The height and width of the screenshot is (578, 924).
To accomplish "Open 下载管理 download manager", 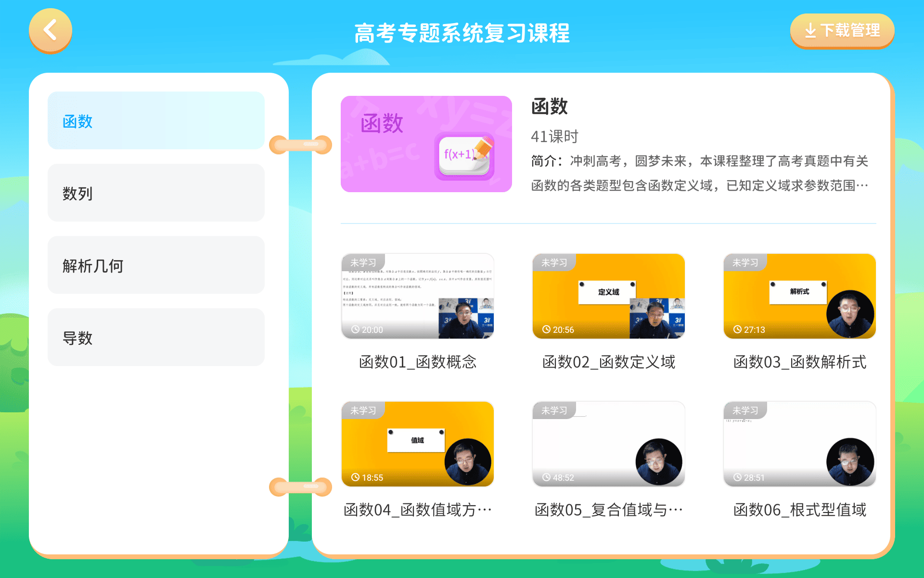I will (842, 31).
